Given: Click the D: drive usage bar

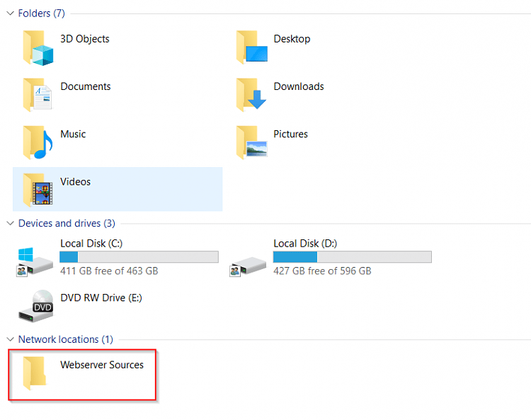Looking at the screenshot, I should pos(352,256).
